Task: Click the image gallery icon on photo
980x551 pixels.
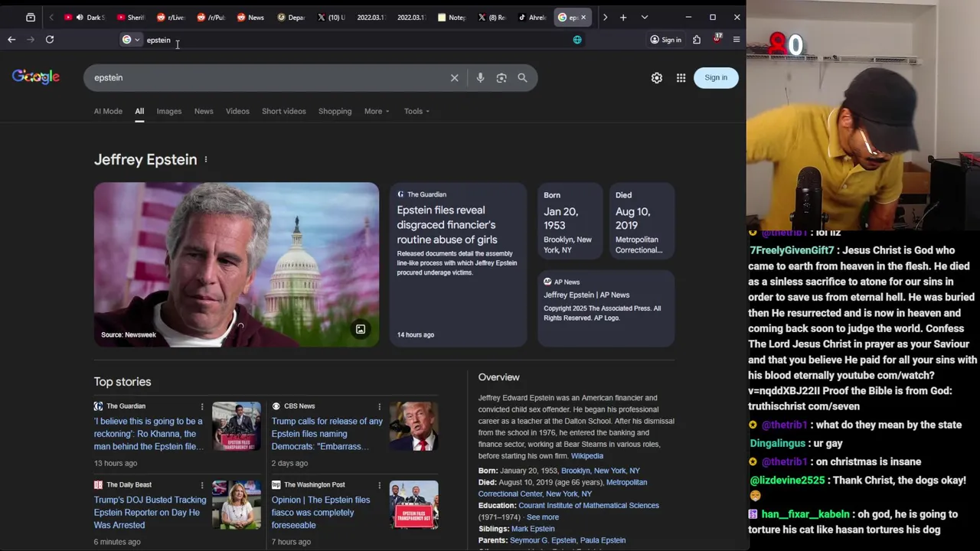Action: click(x=361, y=329)
